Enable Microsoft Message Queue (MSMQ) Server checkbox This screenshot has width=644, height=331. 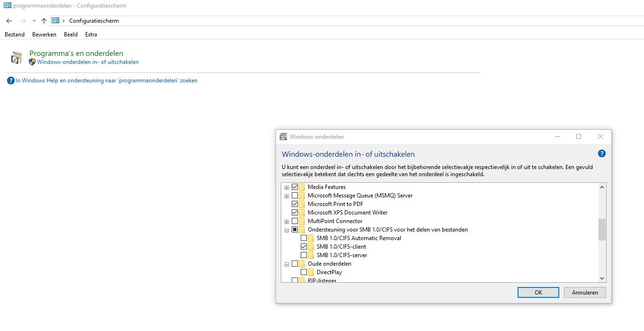tap(295, 196)
